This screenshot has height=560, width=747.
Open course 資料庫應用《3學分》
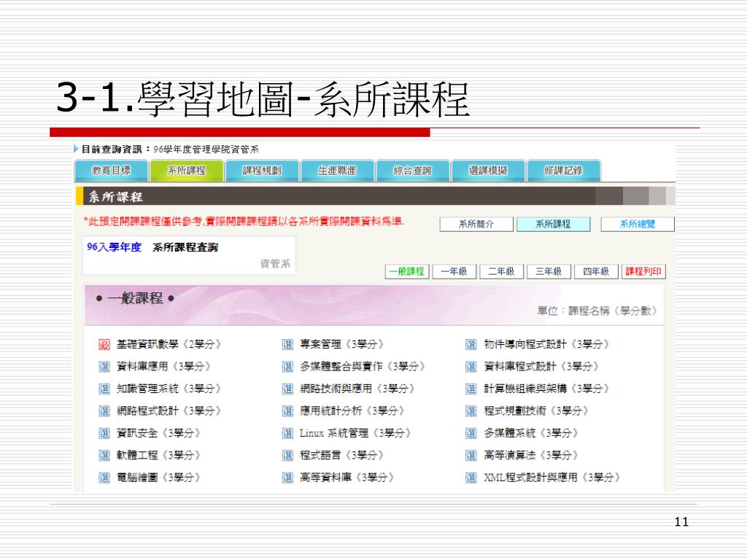[x=163, y=367]
